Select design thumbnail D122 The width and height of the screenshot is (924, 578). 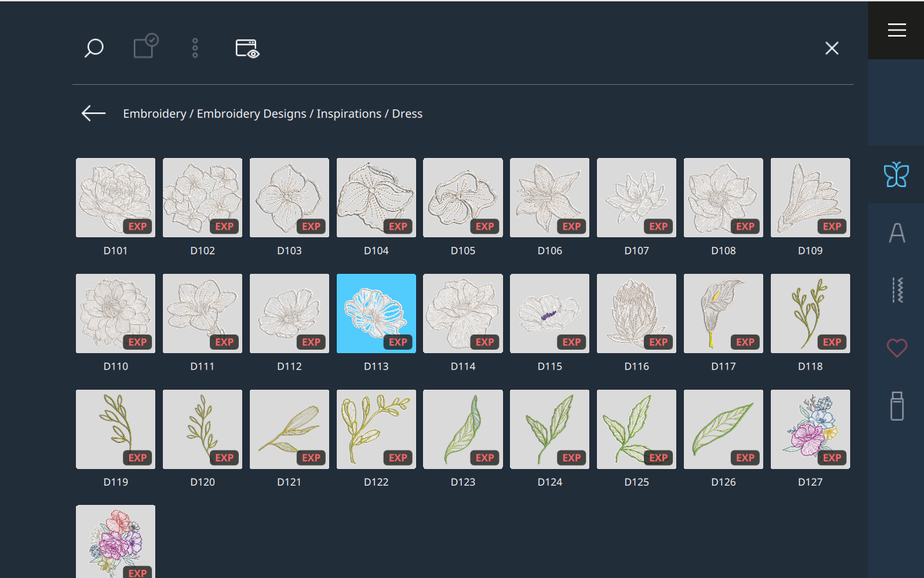pos(376,430)
